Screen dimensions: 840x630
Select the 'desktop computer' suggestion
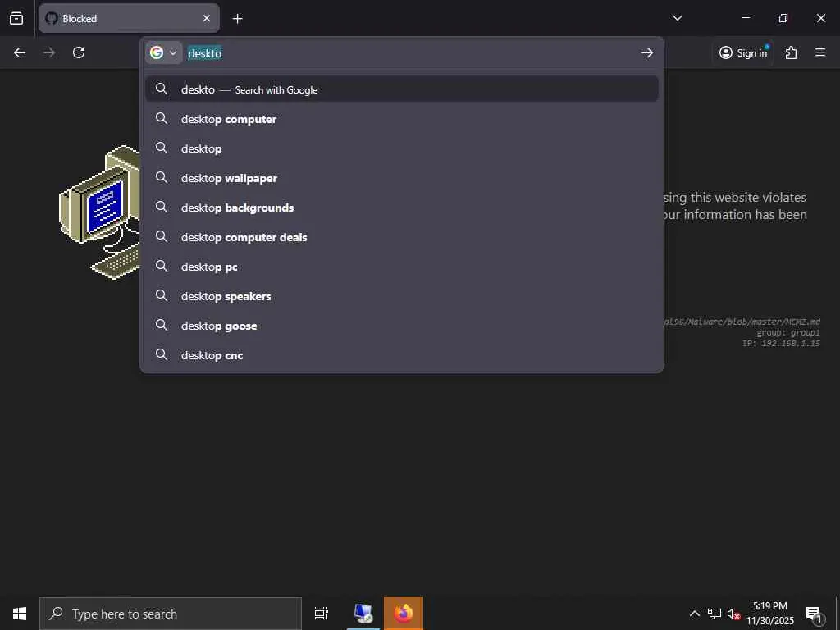point(402,119)
